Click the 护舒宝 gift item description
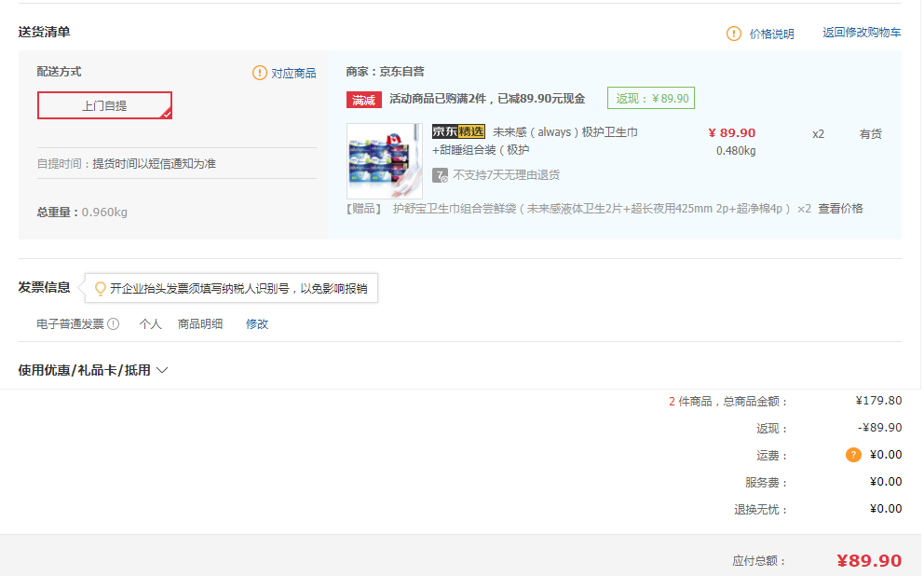 [591, 209]
